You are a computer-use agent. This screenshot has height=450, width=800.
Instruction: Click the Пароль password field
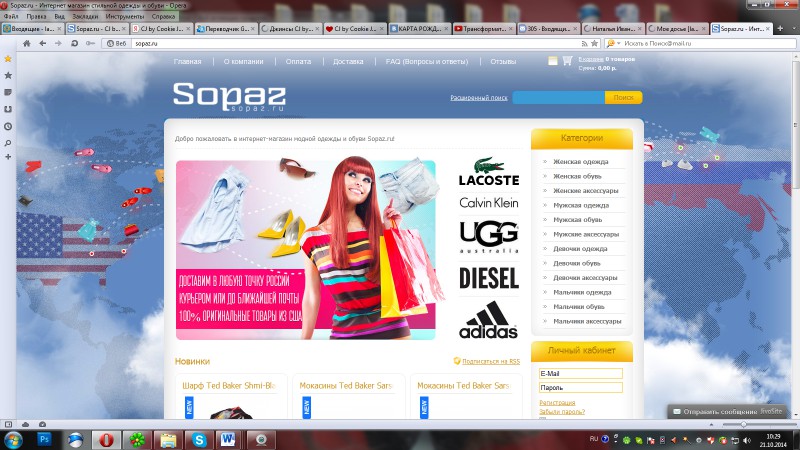581,388
